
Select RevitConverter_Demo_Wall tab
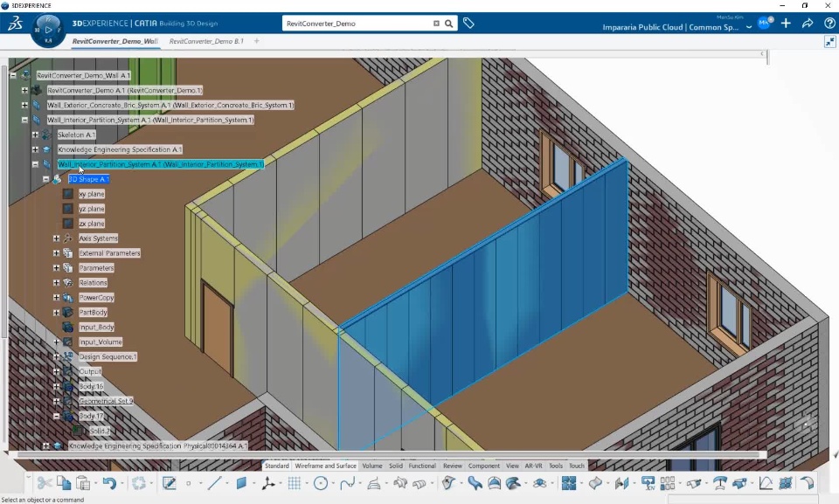coord(114,41)
